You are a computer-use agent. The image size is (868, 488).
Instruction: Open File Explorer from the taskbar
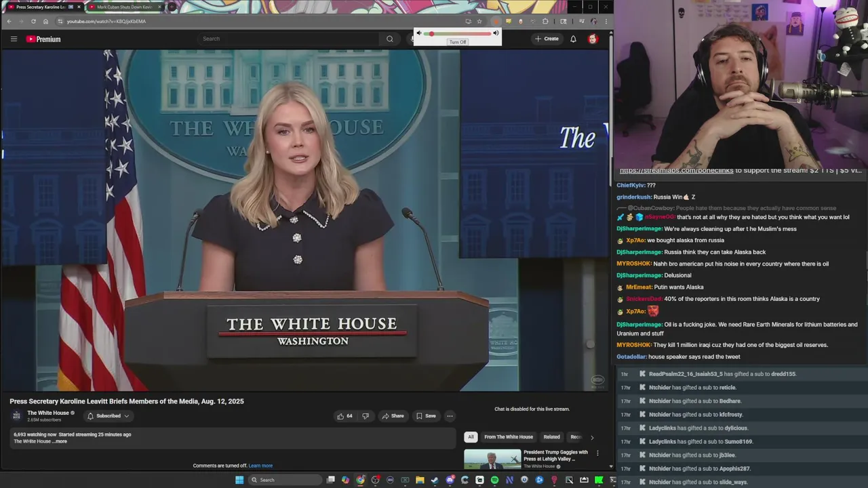(x=420, y=480)
